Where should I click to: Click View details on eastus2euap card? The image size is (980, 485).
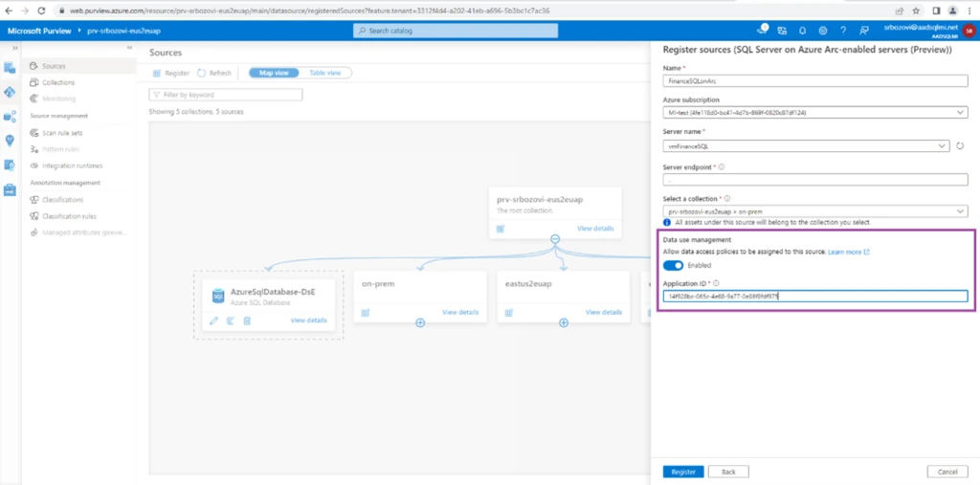[604, 313]
